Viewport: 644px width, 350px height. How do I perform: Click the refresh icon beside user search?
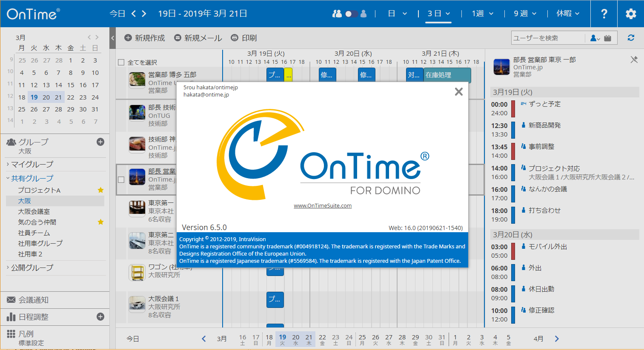(631, 38)
